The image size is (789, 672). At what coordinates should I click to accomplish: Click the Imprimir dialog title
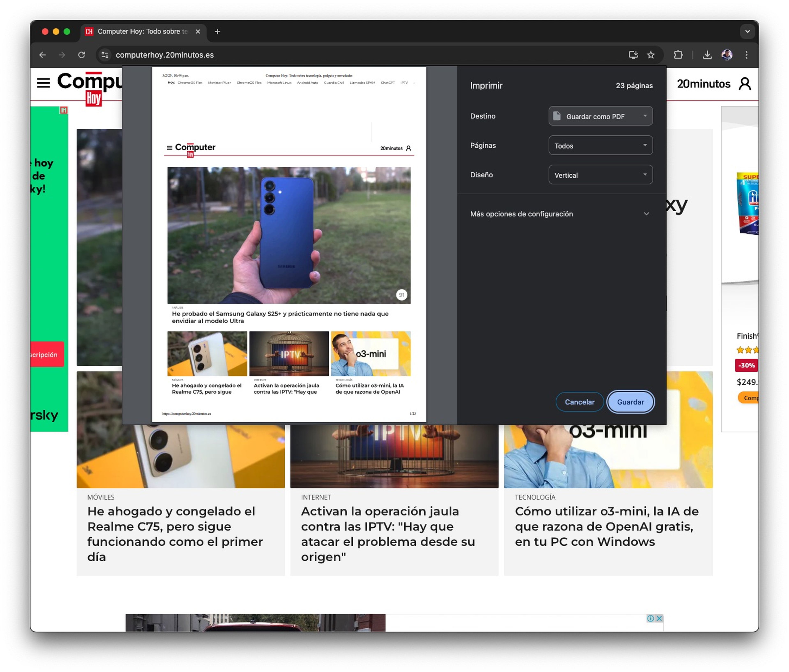click(486, 86)
